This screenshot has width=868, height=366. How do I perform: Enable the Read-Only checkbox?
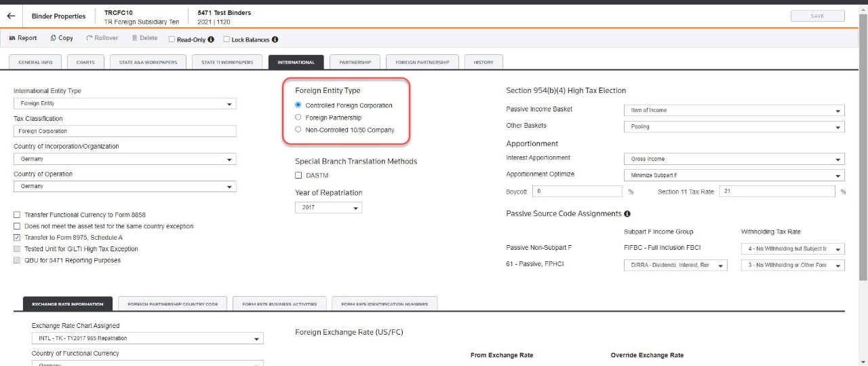point(172,39)
